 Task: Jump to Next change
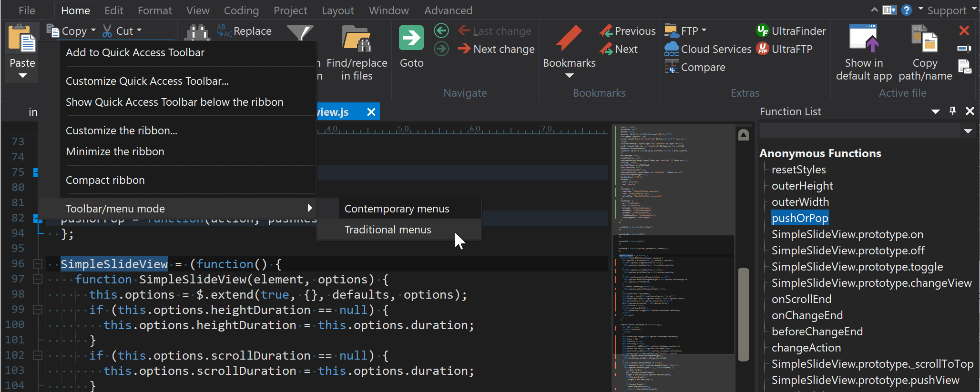tap(496, 49)
